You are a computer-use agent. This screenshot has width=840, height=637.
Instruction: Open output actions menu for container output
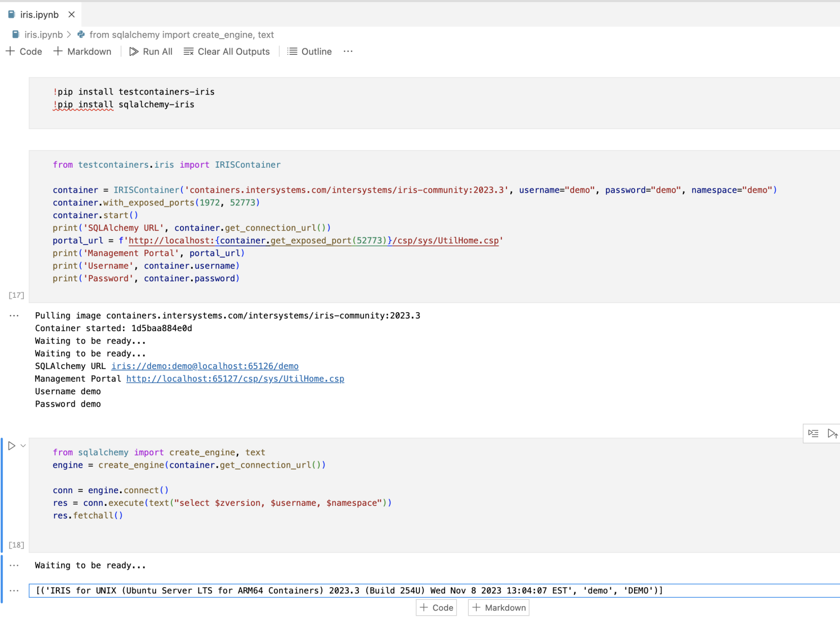(x=14, y=316)
